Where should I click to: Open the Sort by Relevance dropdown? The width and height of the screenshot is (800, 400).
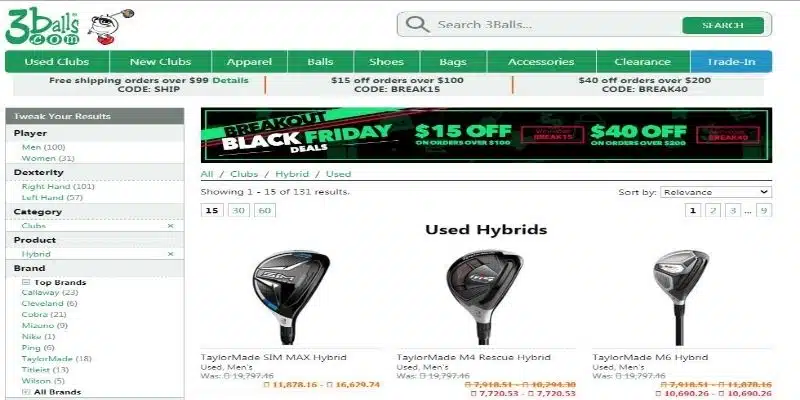[715, 192]
